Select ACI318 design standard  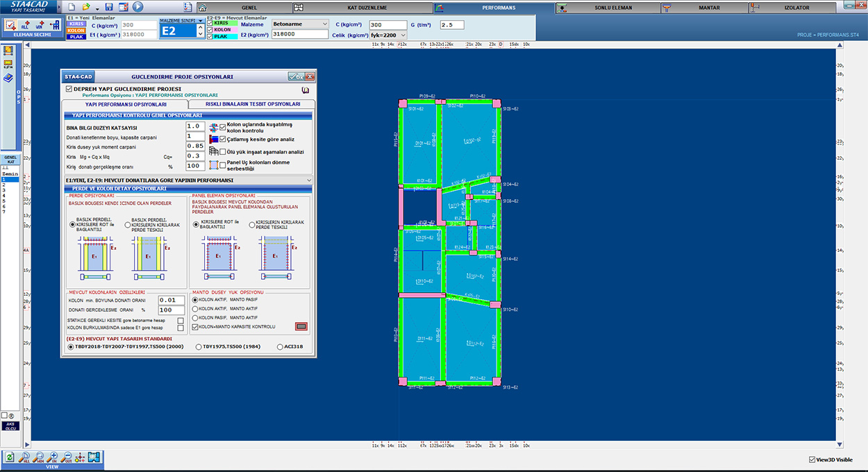point(280,346)
